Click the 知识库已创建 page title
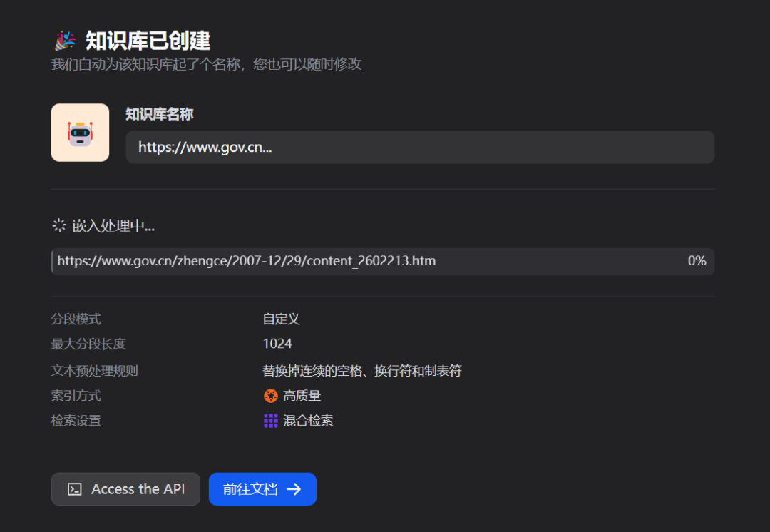Screen dimensions: 770x532 [x=148, y=40]
